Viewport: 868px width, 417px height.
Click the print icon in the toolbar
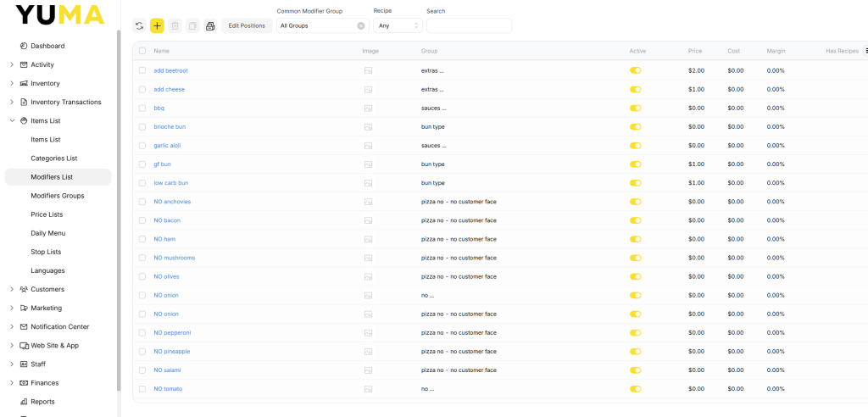(210, 25)
